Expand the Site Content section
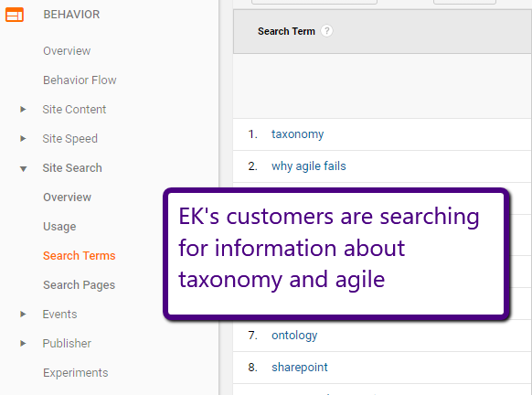 tap(23, 110)
